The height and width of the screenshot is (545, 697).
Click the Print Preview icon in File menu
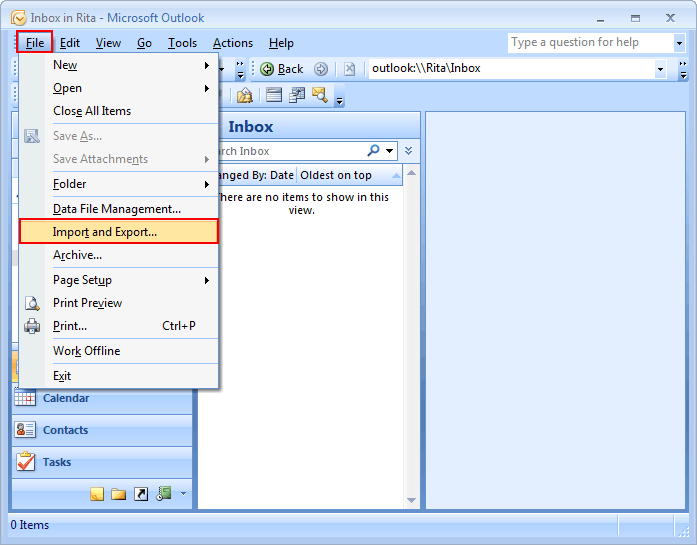32,303
